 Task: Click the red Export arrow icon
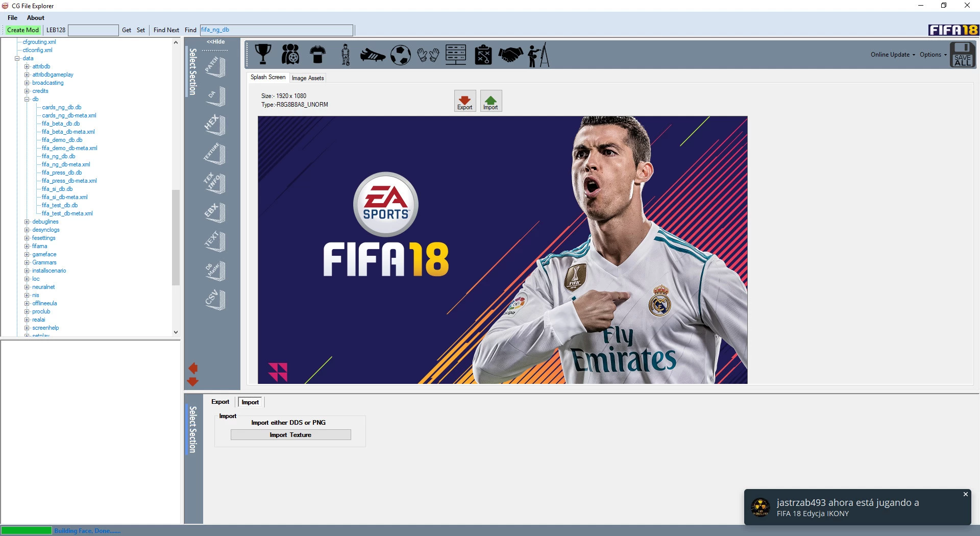click(465, 101)
